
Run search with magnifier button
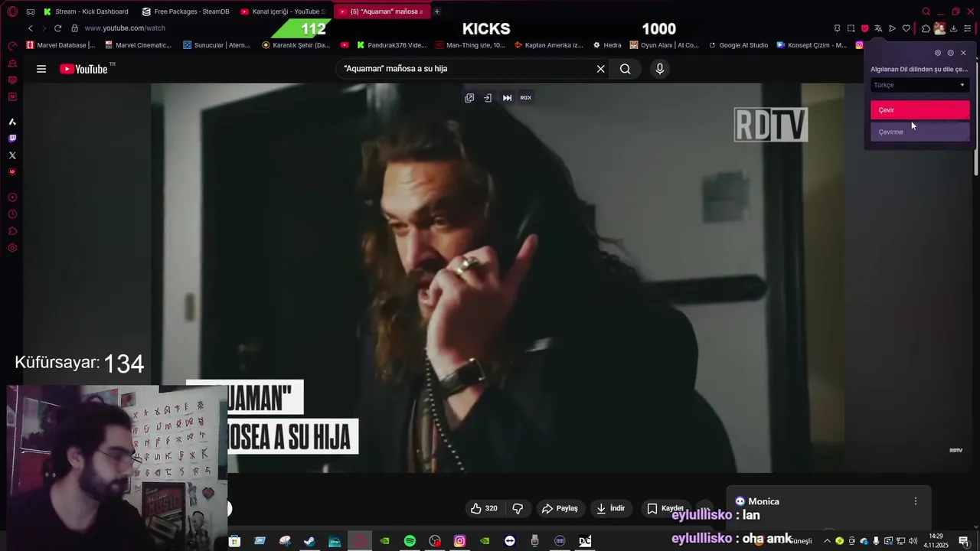tap(626, 69)
